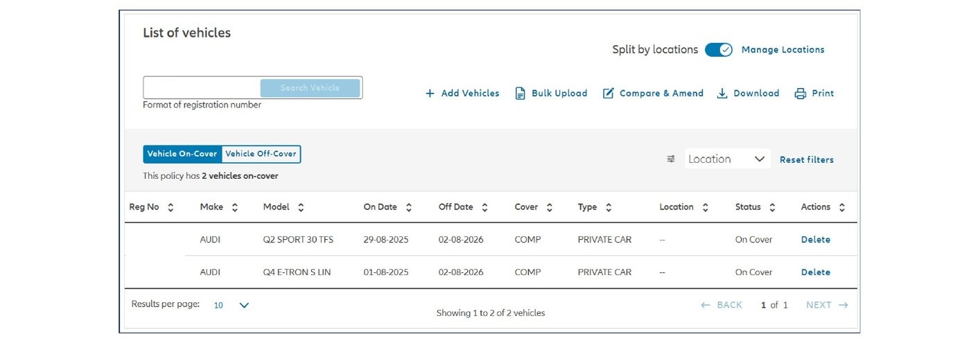Click the Q2 SPORT 30 TFS model cell
The width and height of the screenshot is (980, 341).
click(298, 240)
